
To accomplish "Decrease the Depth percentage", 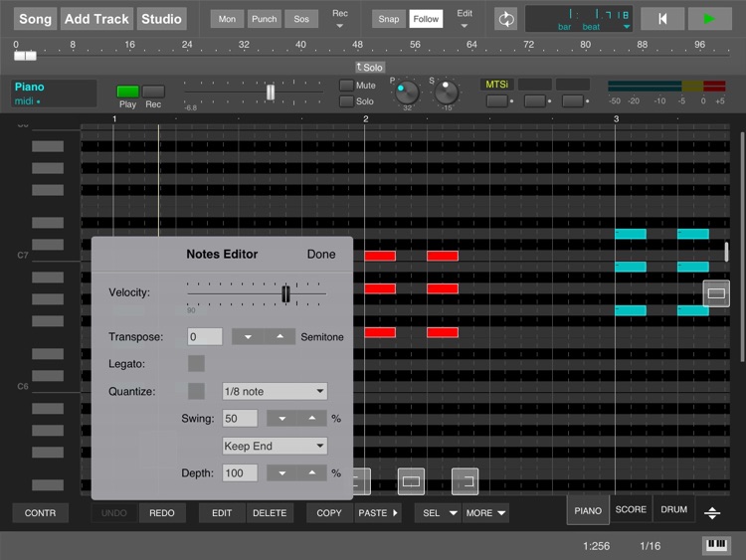I will [x=282, y=472].
